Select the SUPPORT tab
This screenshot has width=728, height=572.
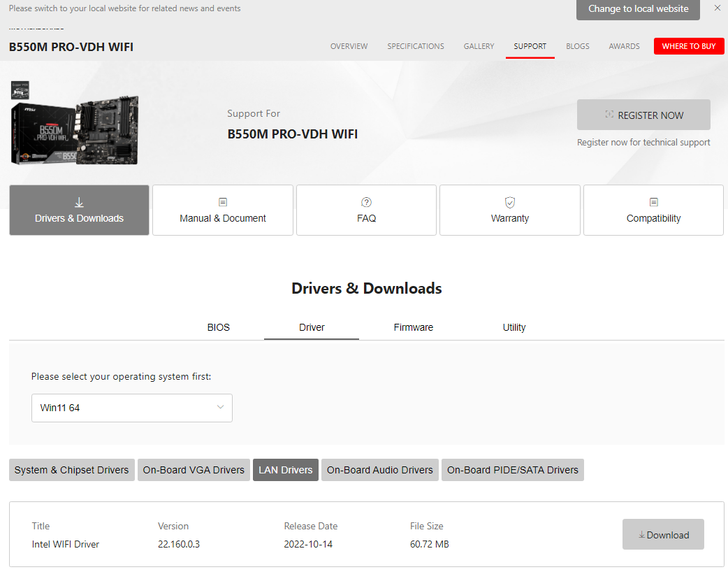click(530, 46)
